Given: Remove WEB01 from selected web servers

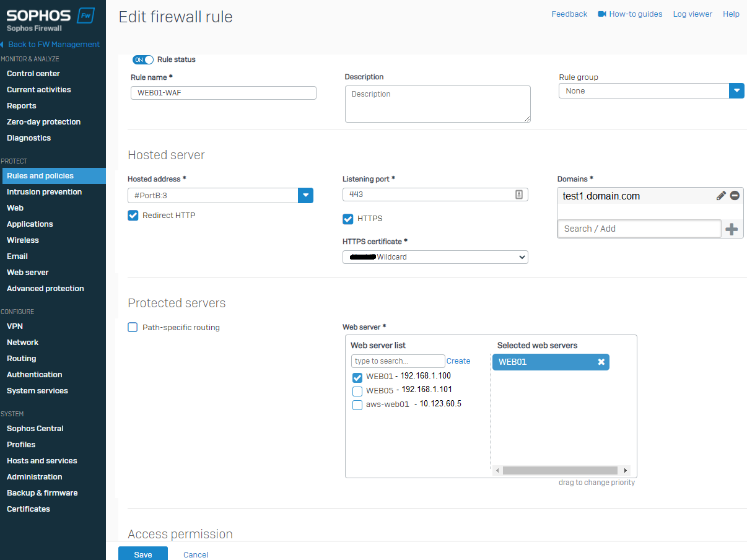Looking at the screenshot, I should pos(601,362).
